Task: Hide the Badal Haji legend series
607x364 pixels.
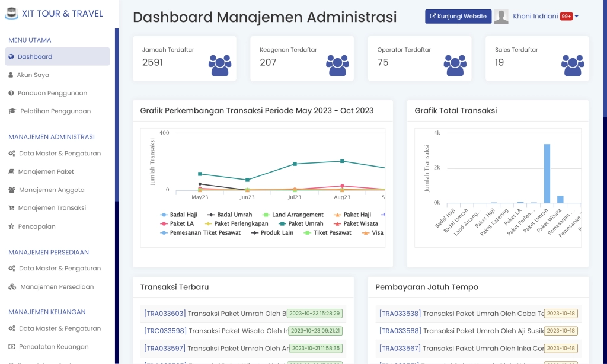Action: point(179,215)
